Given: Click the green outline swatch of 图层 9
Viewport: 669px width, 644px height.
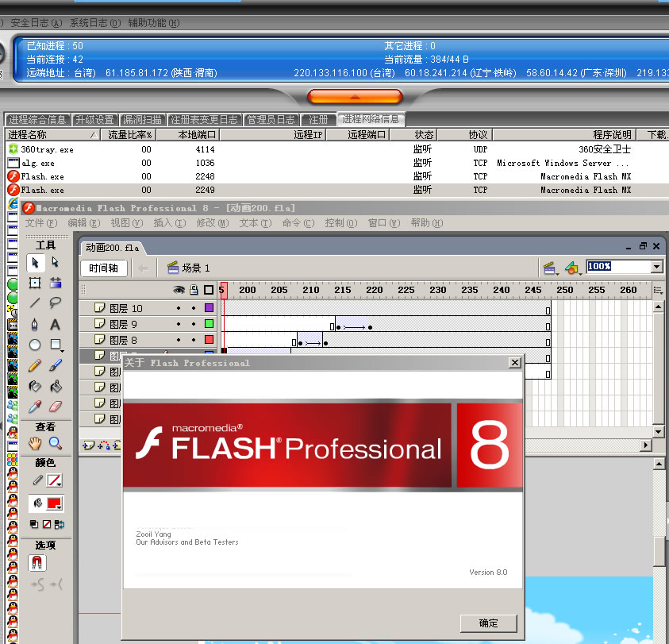Looking at the screenshot, I should coord(209,324).
